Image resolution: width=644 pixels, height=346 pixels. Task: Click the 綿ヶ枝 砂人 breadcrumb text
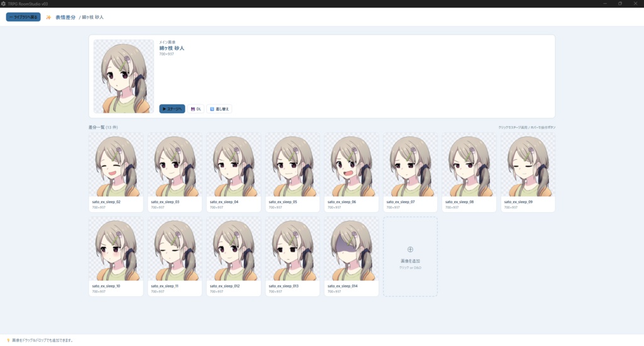pos(93,17)
